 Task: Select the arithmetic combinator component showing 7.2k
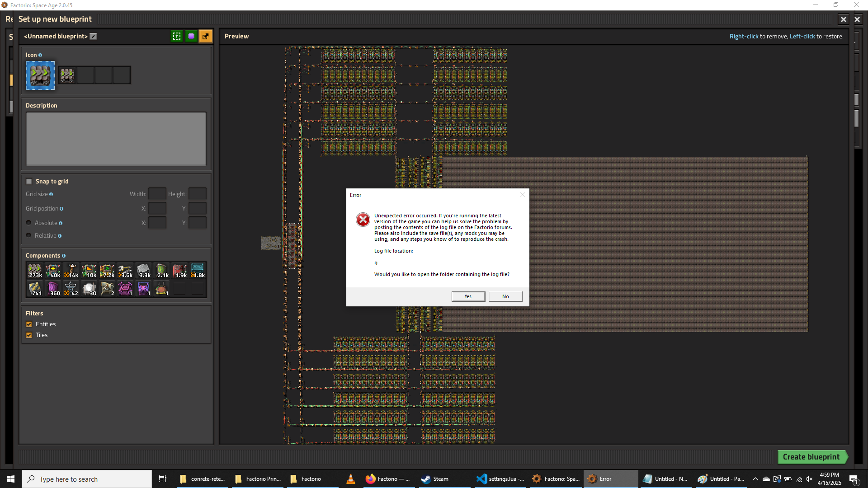(107, 271)
